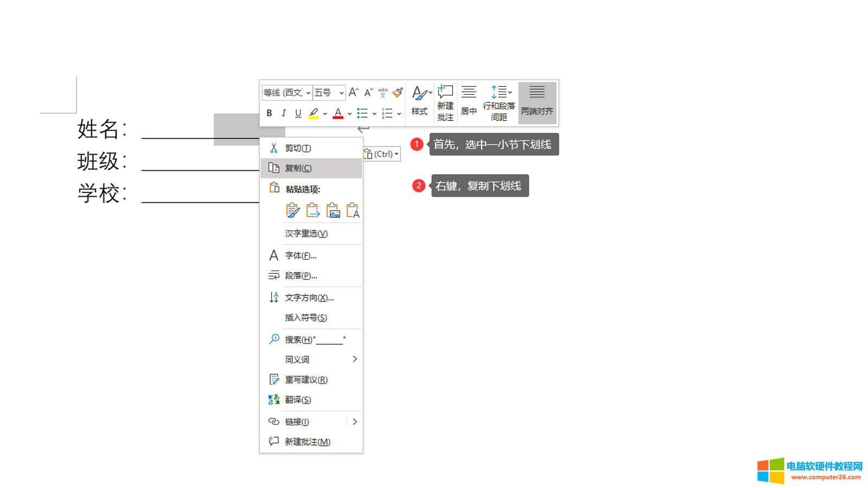This screenshot has width=868, height=488.
Task: Apply the yellow text highlight color
Action: point(314,113)
